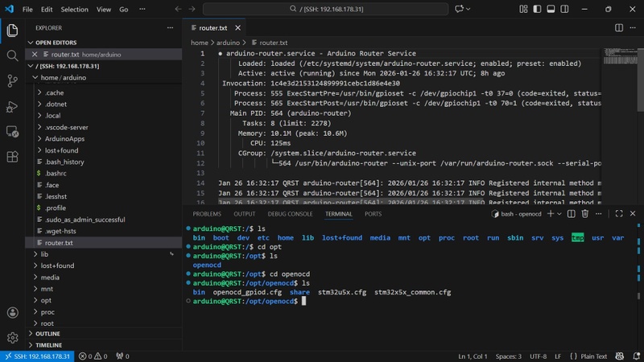The height and width of the screenshot is (362, 644).
Task: Click SSH remote connection status button
Action: (x=37, y=356)
